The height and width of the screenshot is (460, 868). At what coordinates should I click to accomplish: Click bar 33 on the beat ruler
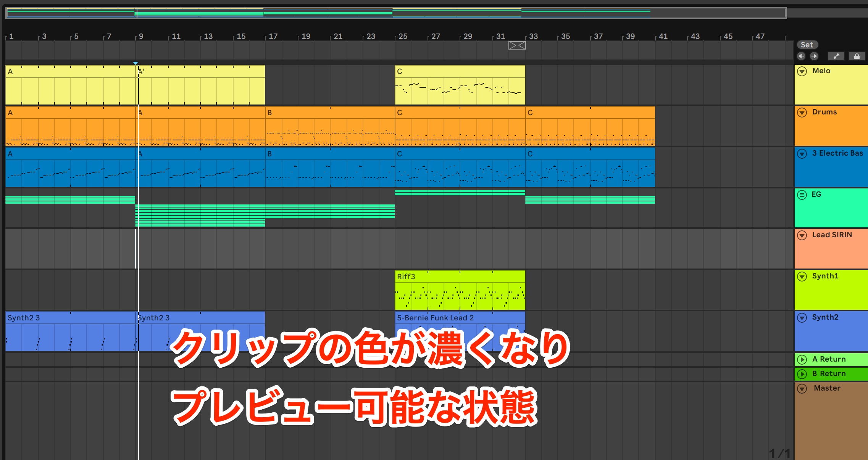533,36
